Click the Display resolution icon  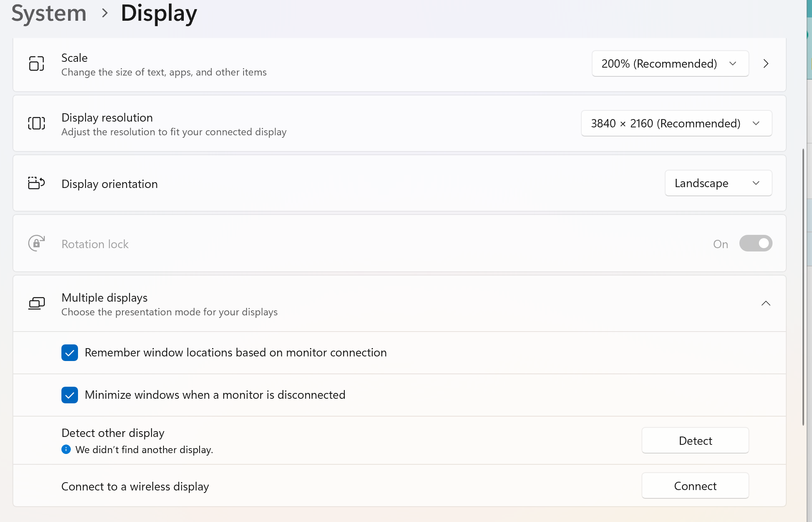click(x=37, y=123)
